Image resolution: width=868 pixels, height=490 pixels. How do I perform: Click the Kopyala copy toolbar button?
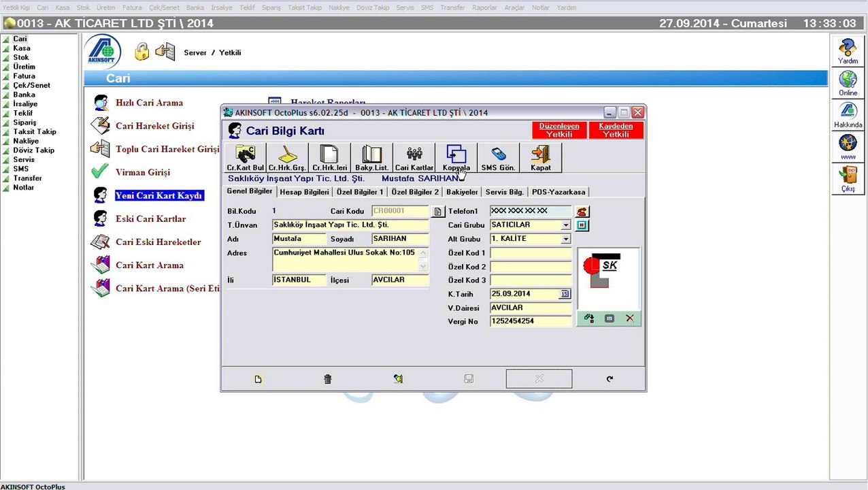456,158
